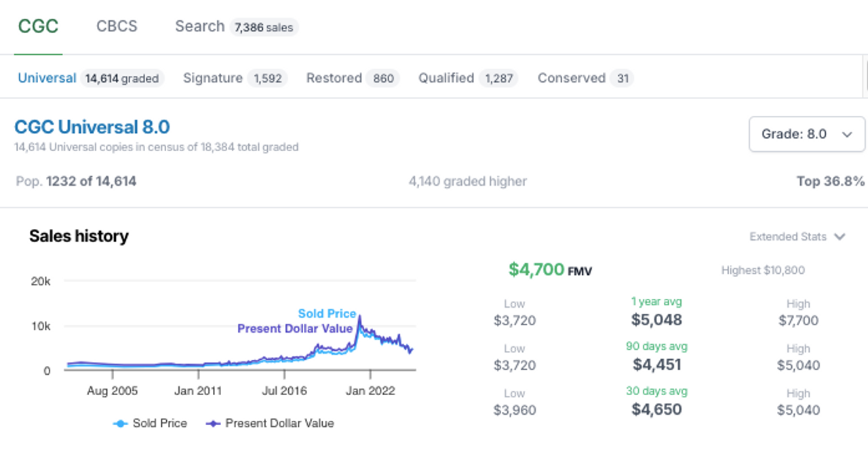
Task: Click the 30 days Low value $3,960
Action: 515,410
